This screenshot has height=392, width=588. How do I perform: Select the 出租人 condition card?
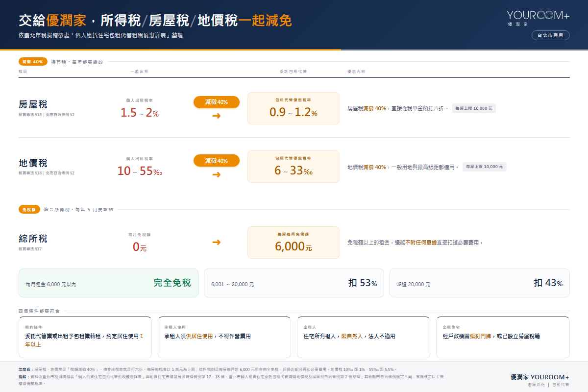[364, 338]
